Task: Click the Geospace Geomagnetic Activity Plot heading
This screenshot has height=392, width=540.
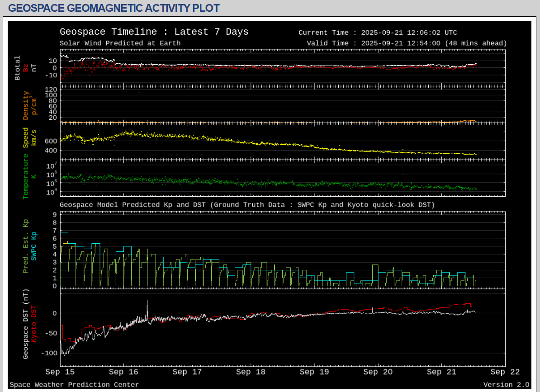Action: coord(114,8)
